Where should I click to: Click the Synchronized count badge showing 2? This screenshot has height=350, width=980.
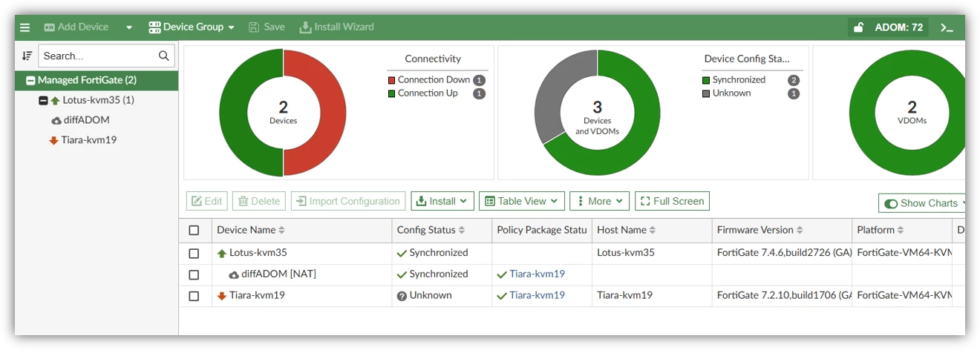click(x=794, y=80)
